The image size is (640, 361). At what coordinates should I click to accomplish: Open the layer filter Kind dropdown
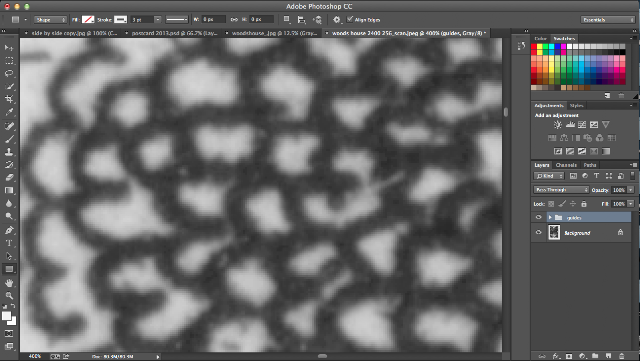tap(549, 176)
